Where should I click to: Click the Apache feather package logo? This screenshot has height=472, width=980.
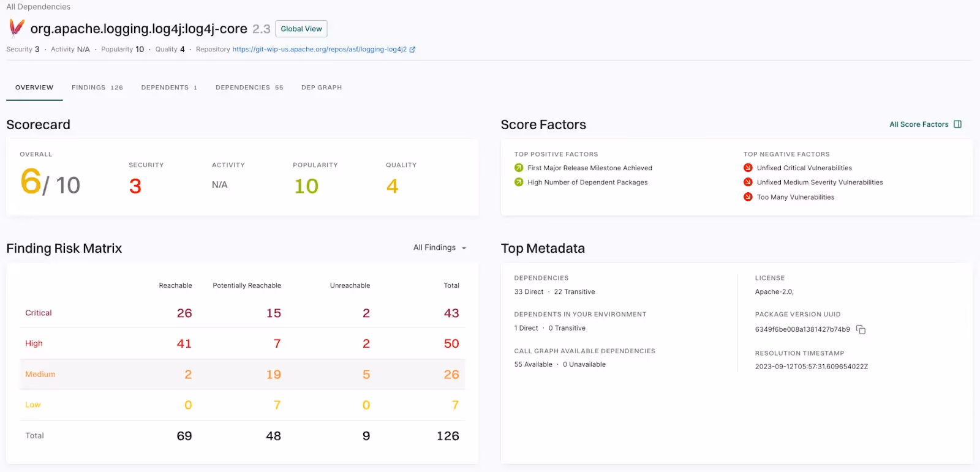[17, 28]
